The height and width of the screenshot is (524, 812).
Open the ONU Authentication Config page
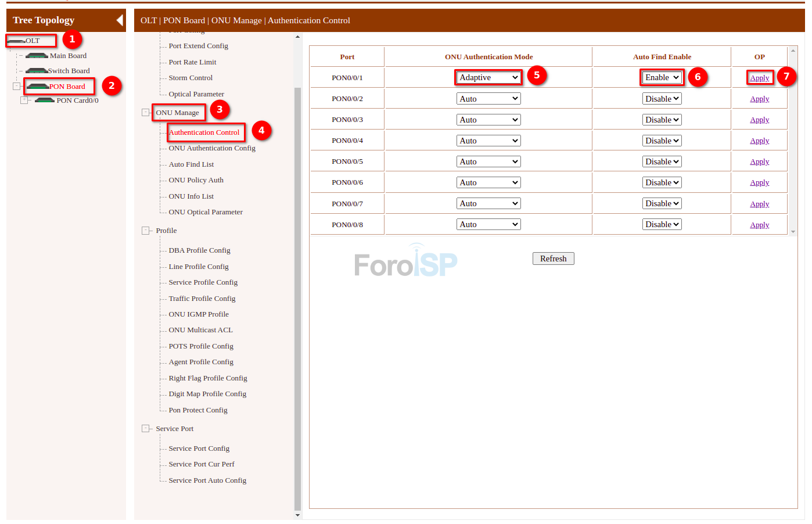(x=211, y=148)
